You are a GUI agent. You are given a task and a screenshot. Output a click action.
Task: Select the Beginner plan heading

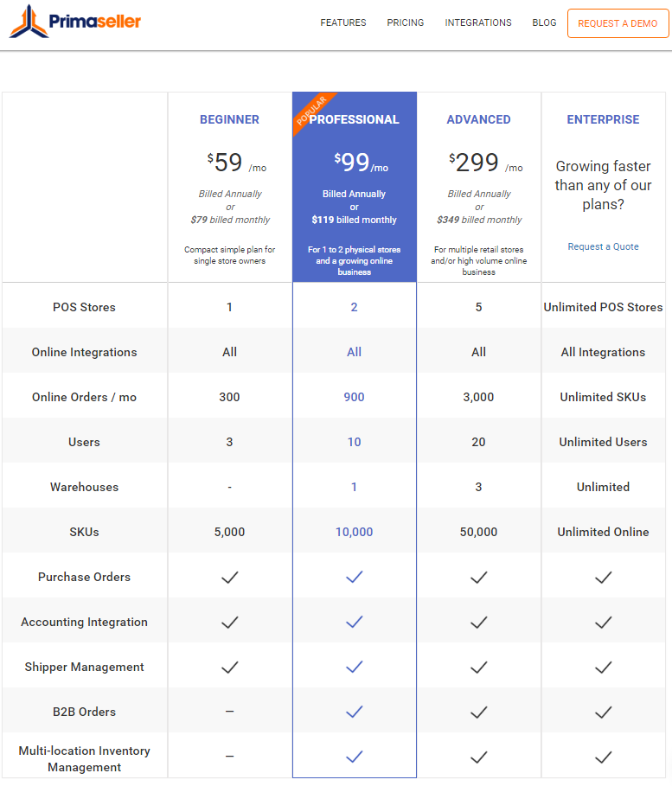[x=229, y=120]
